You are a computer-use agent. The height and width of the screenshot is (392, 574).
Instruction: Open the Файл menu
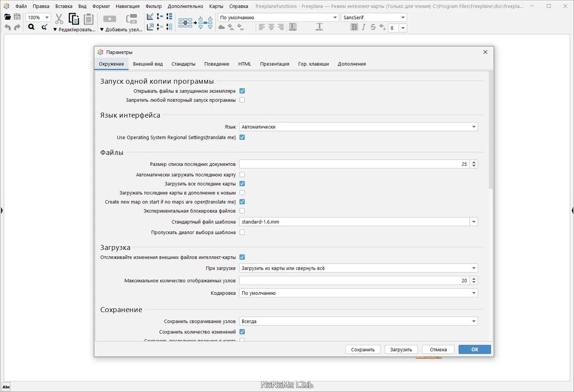(x=21, y=6)
